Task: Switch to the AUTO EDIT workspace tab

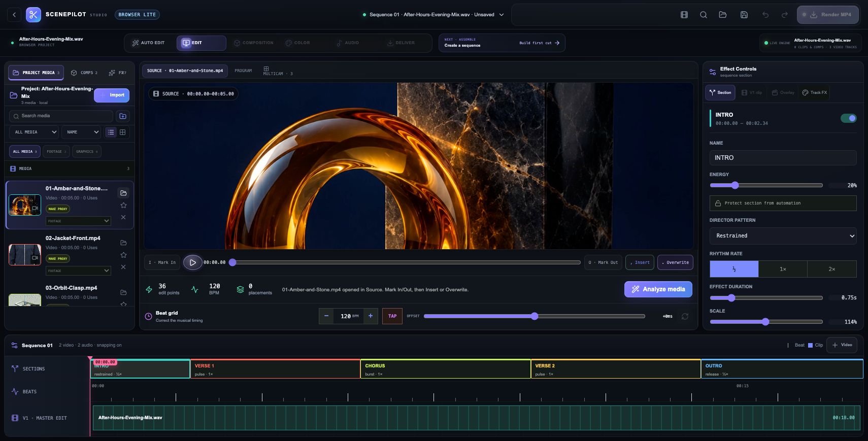Action: click(149, 43)
